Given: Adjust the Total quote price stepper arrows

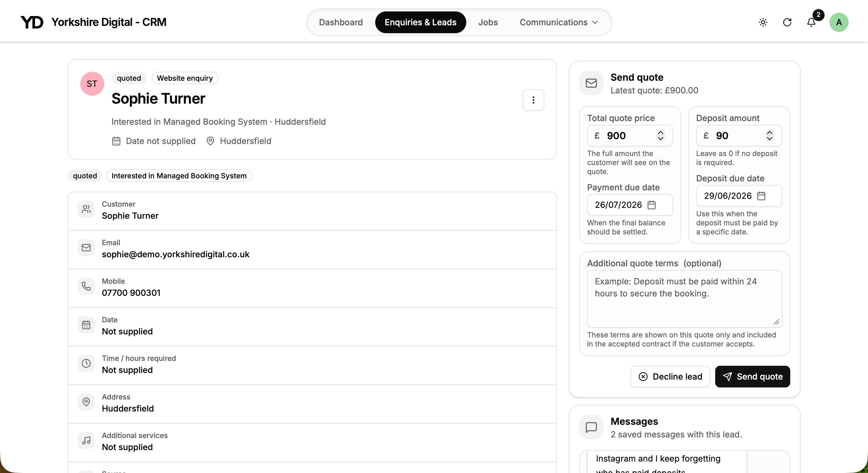Looking at the screenshot, I should click(x=660, y=136).
